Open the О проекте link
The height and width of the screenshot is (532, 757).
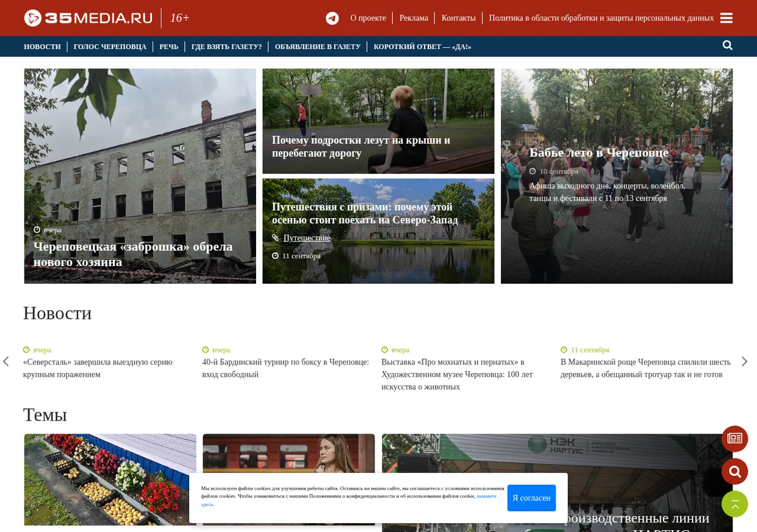point(368,18)
